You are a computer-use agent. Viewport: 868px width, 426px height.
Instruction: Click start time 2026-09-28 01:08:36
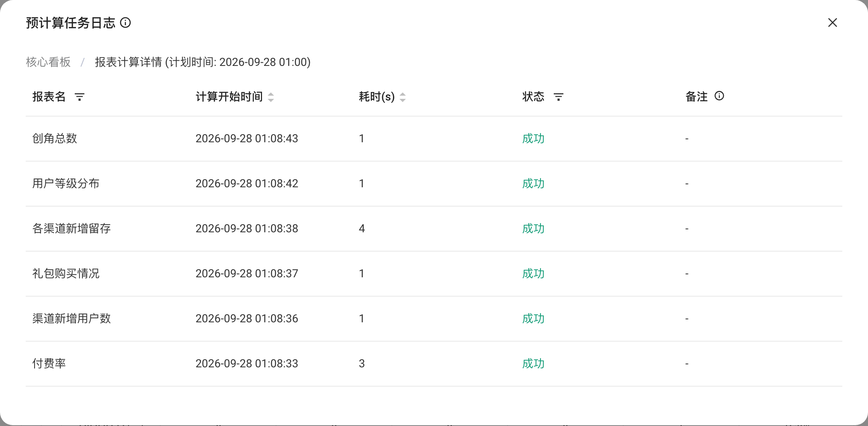(x=247, y=319)
